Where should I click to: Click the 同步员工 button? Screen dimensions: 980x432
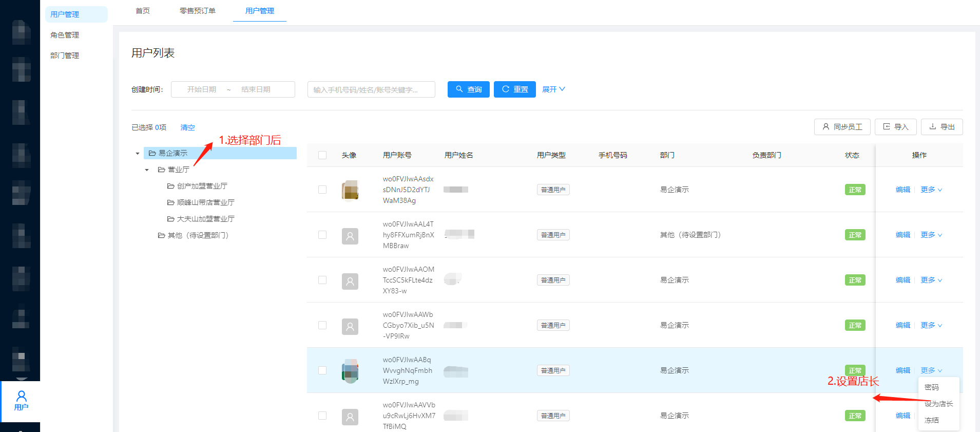tap(842, 127)
